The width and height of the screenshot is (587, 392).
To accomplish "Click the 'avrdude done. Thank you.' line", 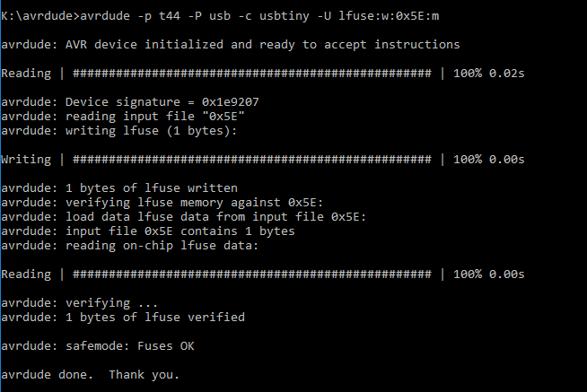I will (x=91, y=375).
